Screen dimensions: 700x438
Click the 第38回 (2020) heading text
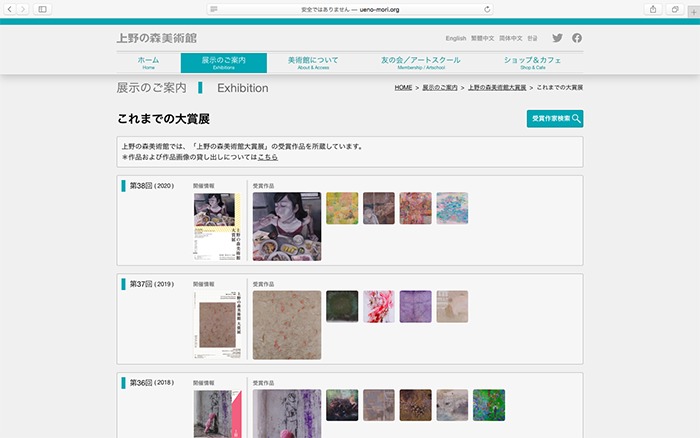152,186
